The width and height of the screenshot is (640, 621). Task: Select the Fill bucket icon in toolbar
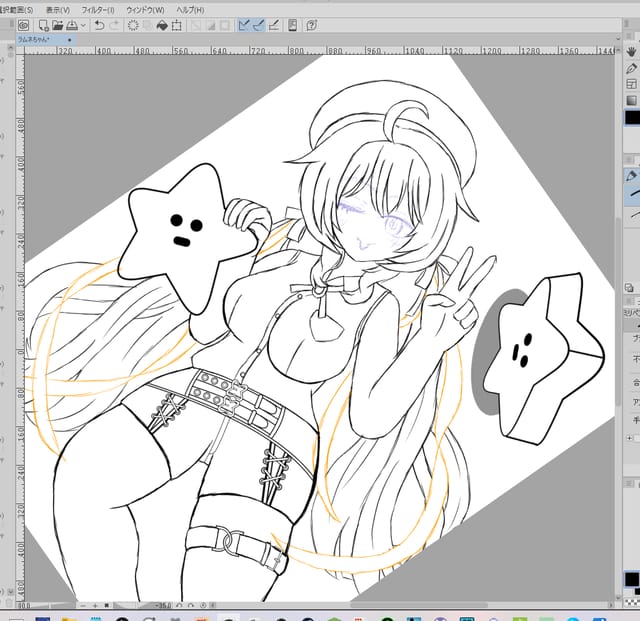(x=162, y=24)
